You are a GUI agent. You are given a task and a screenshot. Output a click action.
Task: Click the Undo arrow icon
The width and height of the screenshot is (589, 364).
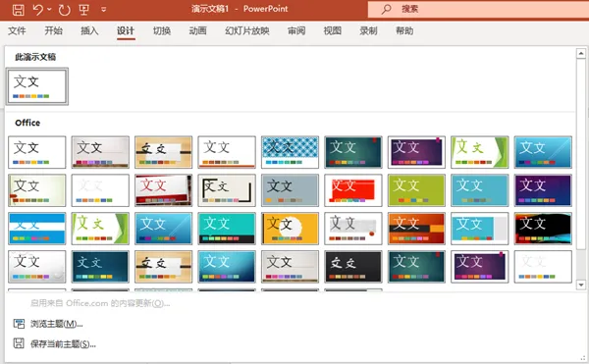(x=37, y=10)
